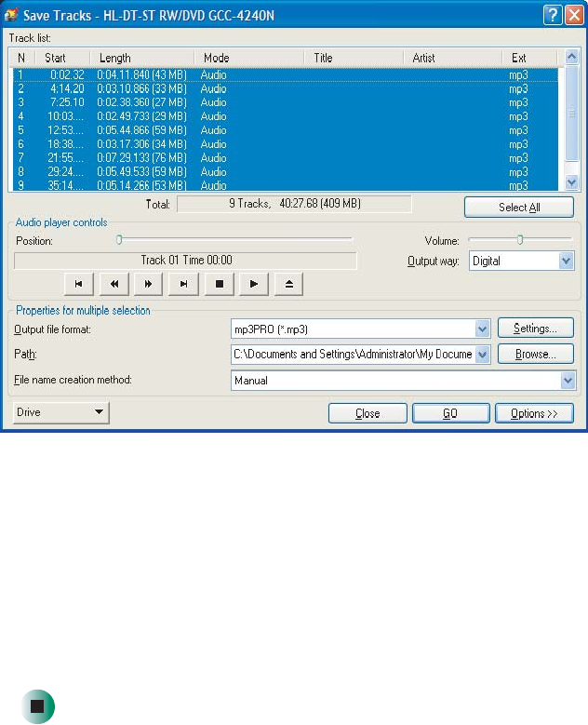The image size is (588, 725).
Task: Open the Output file format dropdown
Action: tap(482, 329)
